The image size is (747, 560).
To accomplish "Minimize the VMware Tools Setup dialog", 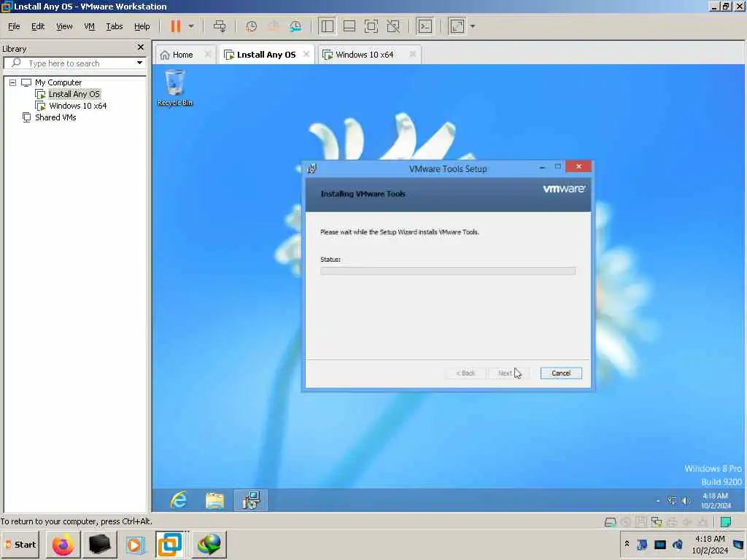I will click(542, 167).
